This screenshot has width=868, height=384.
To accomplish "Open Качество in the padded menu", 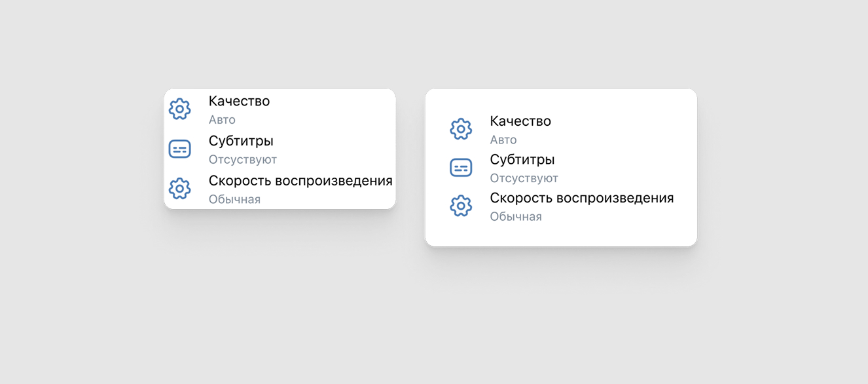I will coord(520,121).
